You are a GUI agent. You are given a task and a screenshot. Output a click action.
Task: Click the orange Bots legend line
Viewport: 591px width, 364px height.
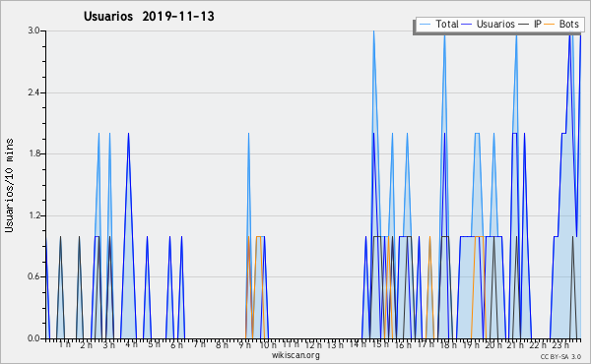[x=550, y=25]
